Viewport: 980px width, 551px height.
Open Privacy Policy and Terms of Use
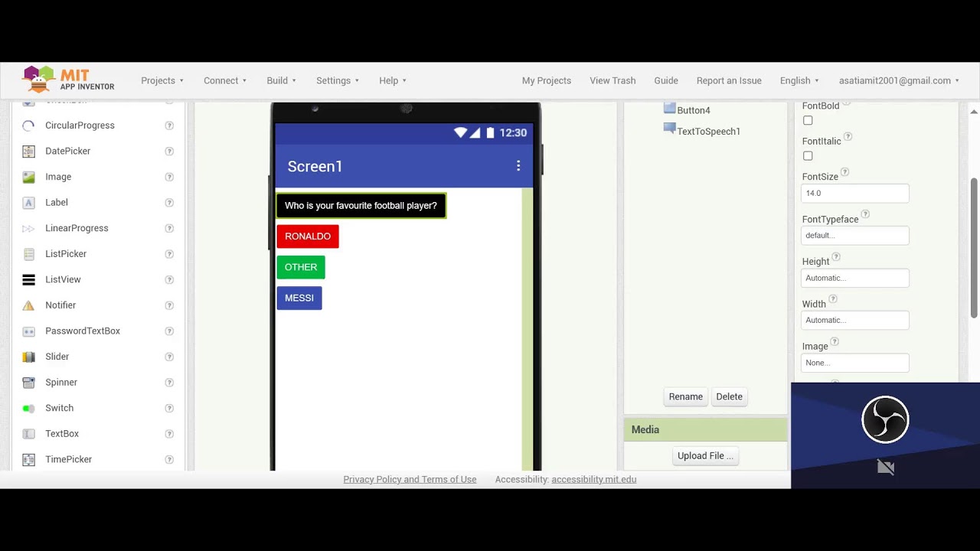[410, 480]
